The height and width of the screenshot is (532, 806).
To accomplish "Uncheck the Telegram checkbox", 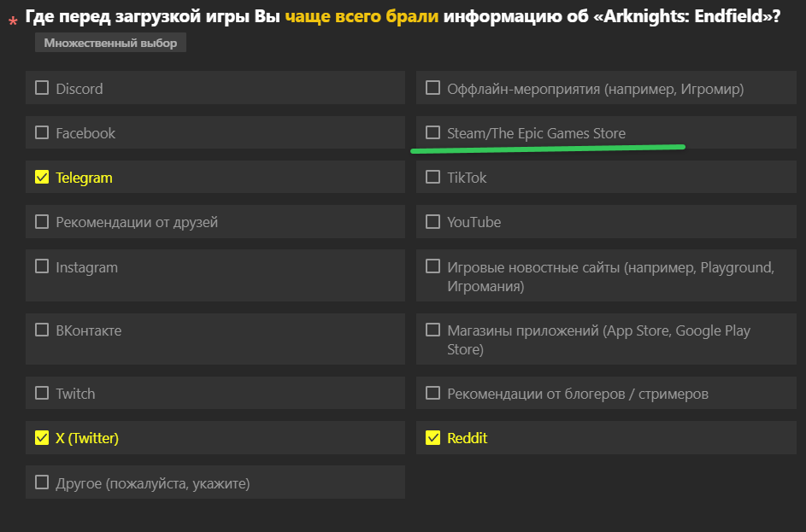I will coord(42,177).
